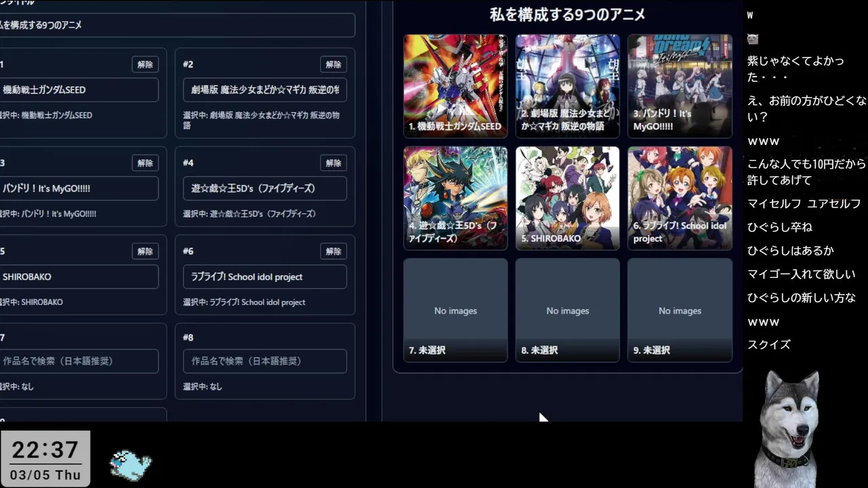Image resolution: width=868 pixels, height=488 pixels.
Task: Click the chat comment ひぐらしはあるか
Action: click(x=791, y=251)
